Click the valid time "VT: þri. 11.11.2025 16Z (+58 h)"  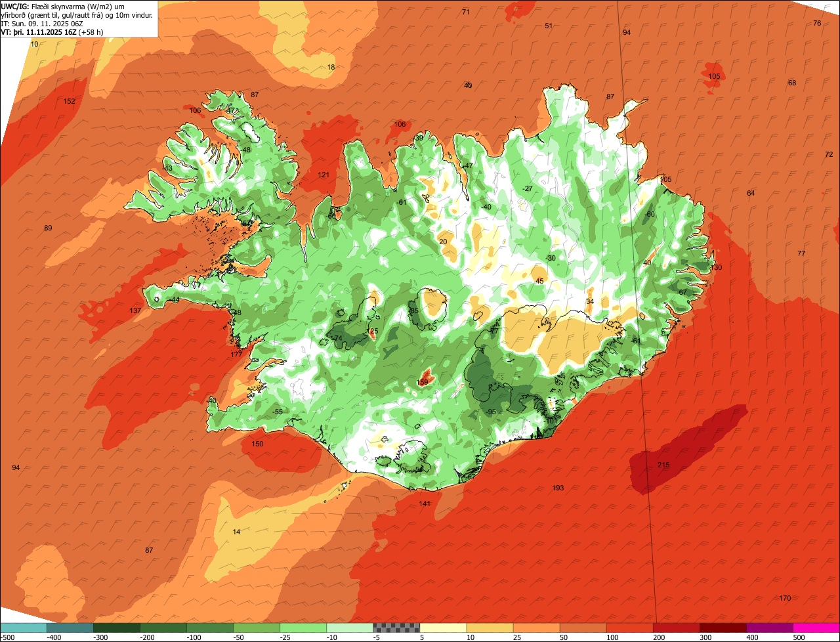pos(52,32)
